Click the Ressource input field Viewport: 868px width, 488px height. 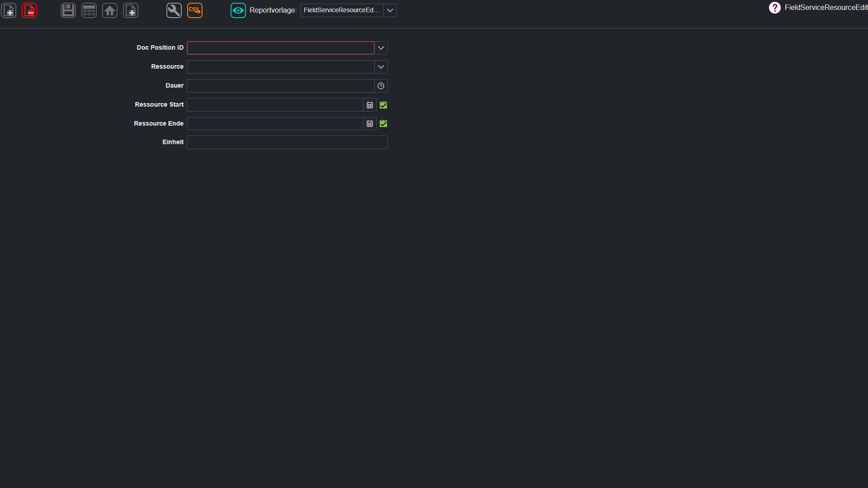[280, 67]
